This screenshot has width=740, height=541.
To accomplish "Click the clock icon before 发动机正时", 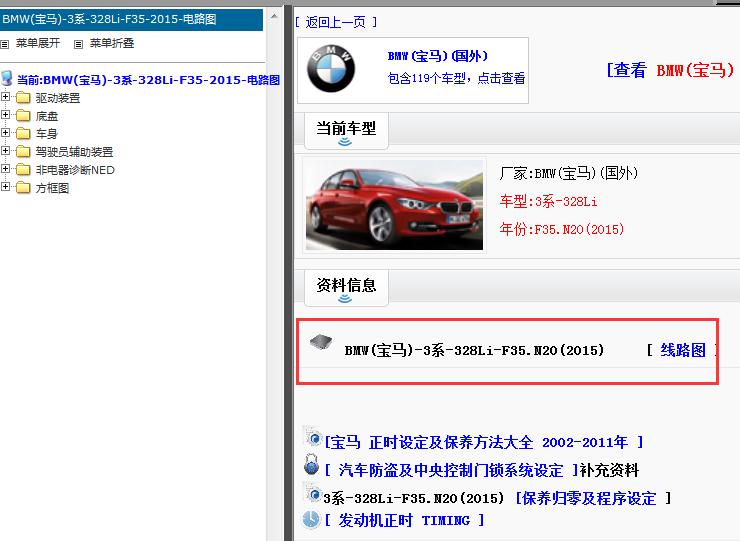I will coord(311,519).
